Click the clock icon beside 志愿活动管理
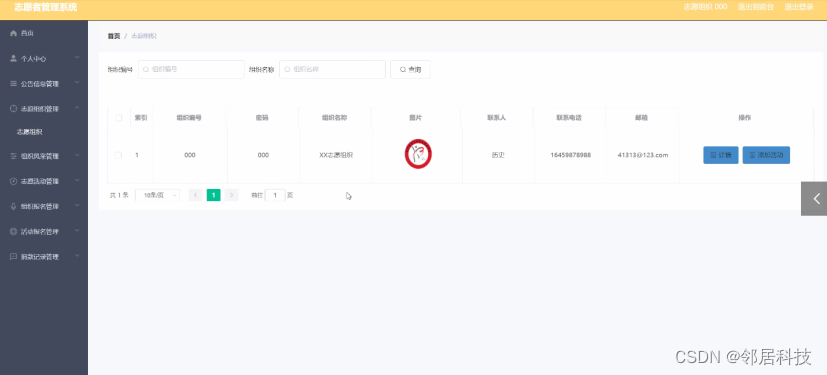The image size is (827, 375). point(14,181)
